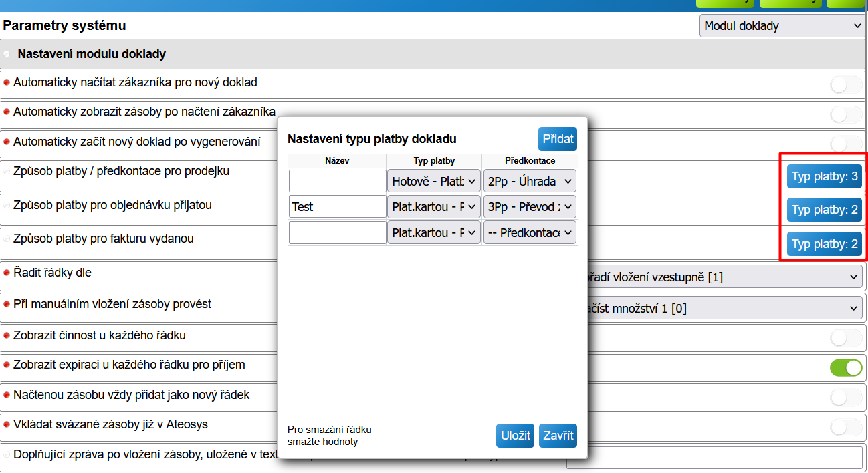Viewport: 868px width, 473px height.
Task: Click the Přidat button in the dialog
Action: [558, 139]
